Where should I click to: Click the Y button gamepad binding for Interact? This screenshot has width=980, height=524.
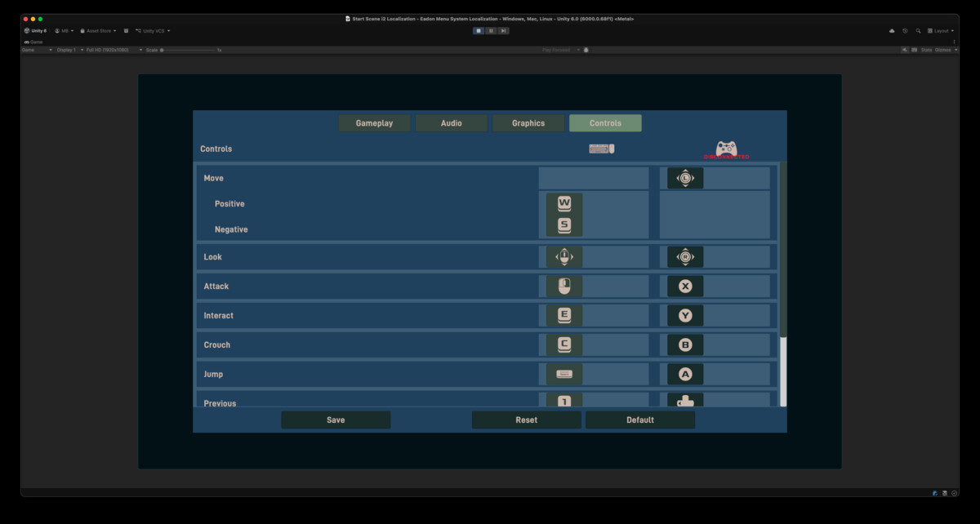tap(684, 315)
